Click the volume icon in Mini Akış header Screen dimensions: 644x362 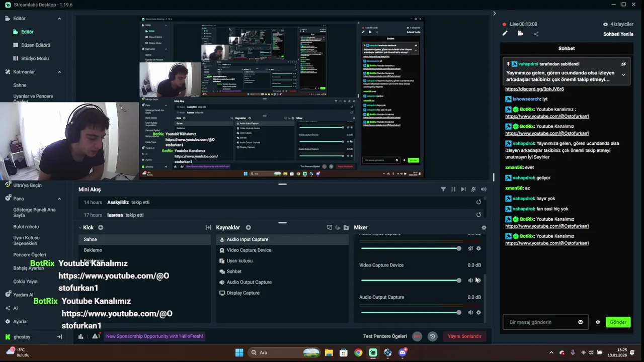click(x=484, y=189)
